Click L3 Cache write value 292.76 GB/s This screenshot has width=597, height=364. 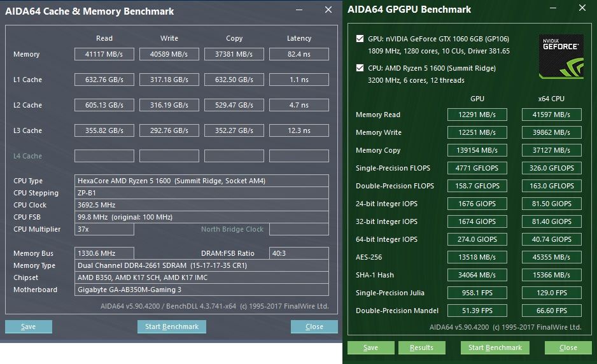point(169,130)
